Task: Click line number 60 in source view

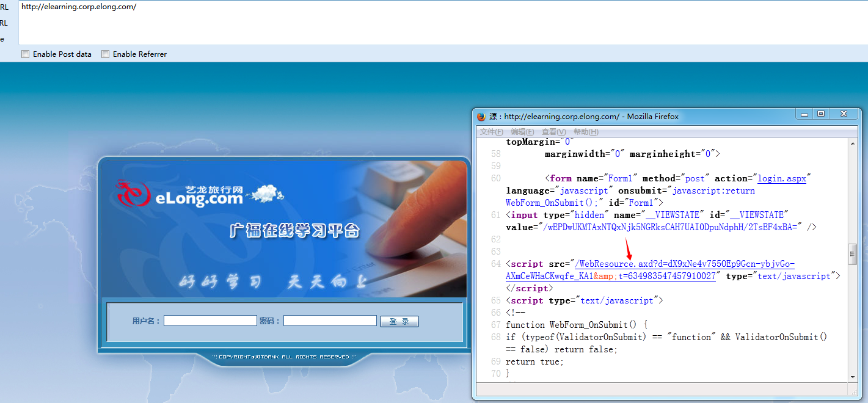Action: click(495, 178)
